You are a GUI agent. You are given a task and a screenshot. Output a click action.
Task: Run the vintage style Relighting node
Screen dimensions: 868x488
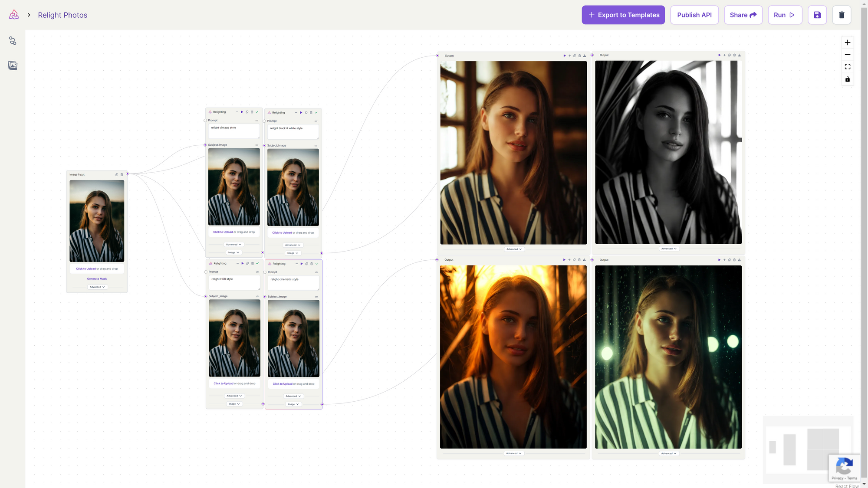pyautogui.click(x=242, y=112)
